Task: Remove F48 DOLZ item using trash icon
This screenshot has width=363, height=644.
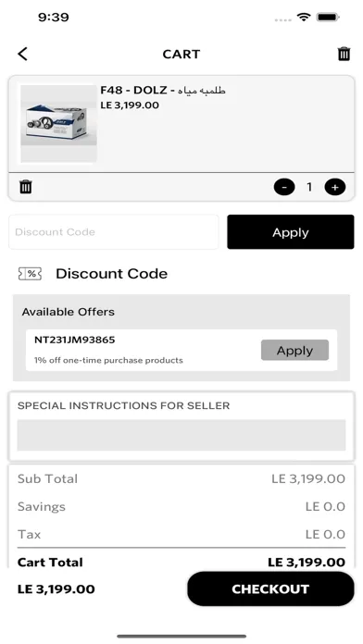Action: pyautogui.click(x=26, y=187)
